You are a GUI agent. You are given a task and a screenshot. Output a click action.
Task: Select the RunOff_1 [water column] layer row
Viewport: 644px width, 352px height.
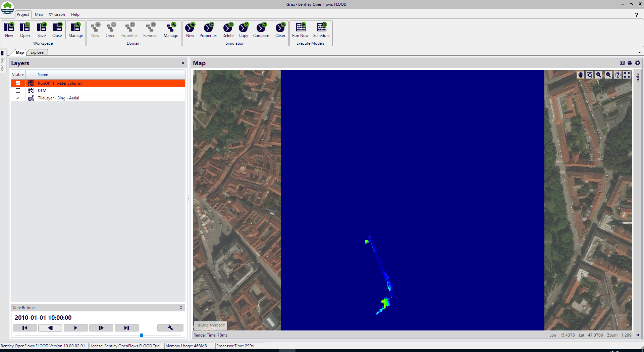pyautogui.click(x=98, y=83)
